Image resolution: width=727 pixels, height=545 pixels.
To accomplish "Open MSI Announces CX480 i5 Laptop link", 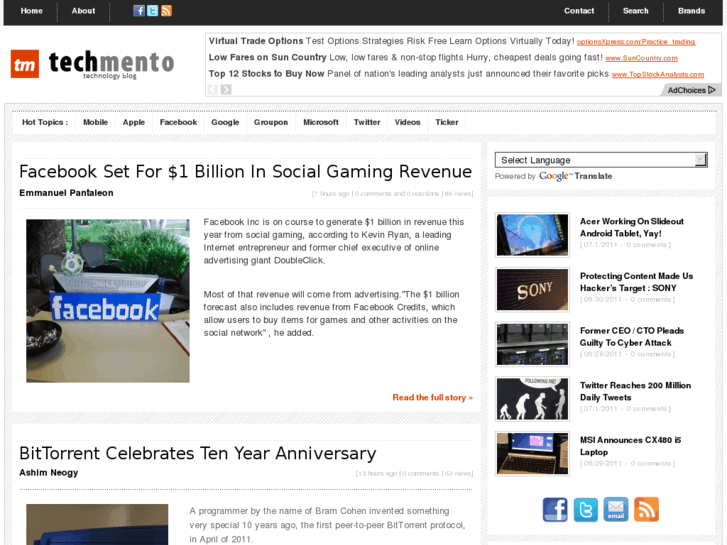I will coord(631,446).
